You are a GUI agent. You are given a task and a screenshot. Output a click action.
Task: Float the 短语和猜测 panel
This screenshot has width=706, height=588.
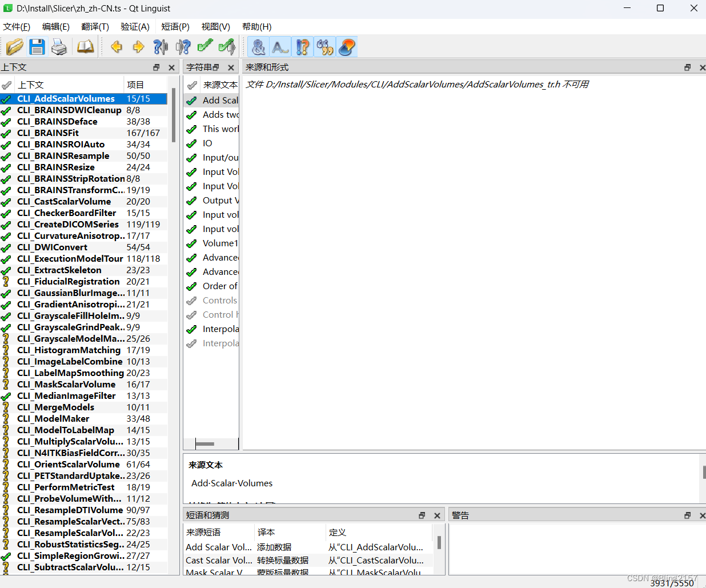[x=422, y=515]
